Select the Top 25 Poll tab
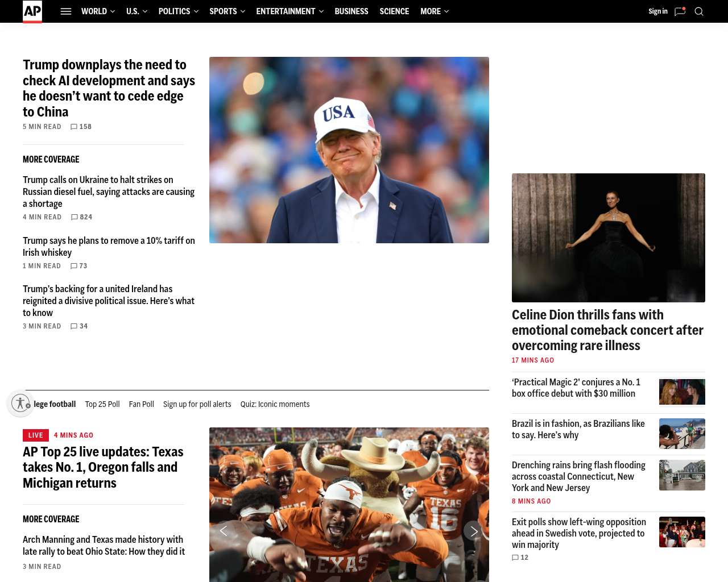728x582 pixels. pyautogui.click(x=102, y=404)
